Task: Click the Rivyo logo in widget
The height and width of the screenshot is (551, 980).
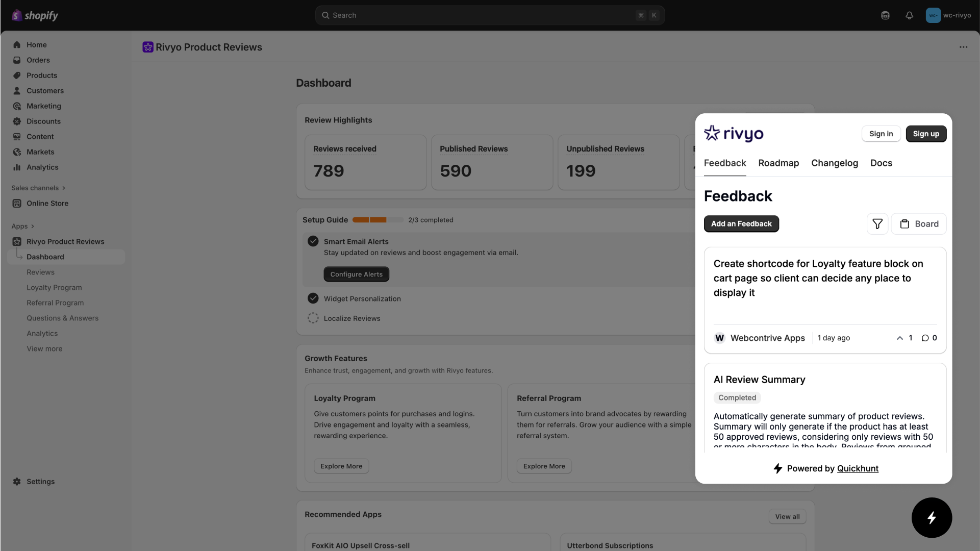Action: tap(734, 134)
